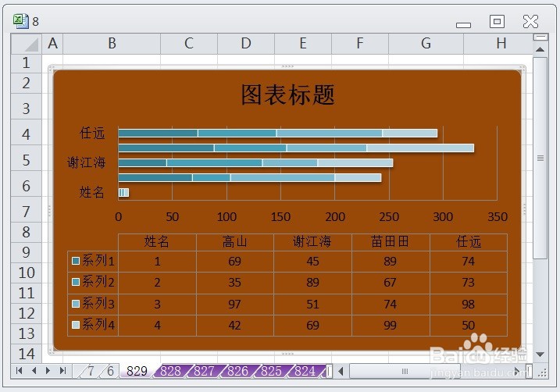560x392 pixels.
Task: Maximize the workbook window
Action: 497,21
